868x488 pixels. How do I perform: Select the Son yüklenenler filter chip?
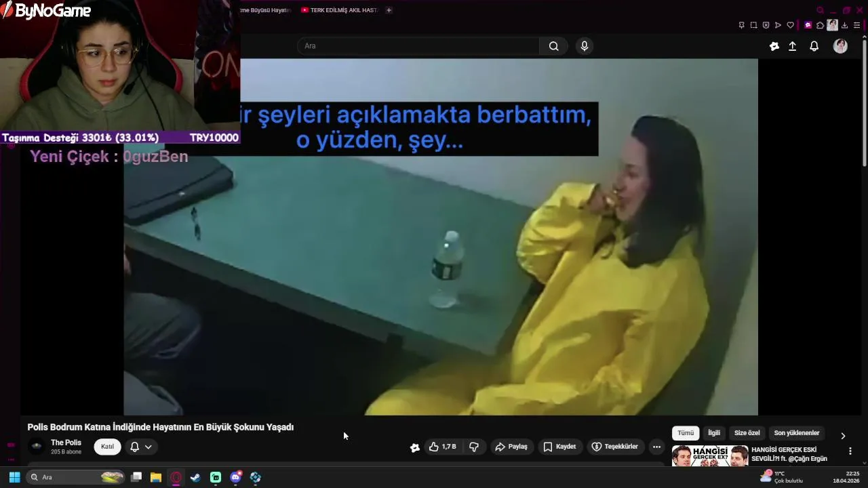point(797,433)
